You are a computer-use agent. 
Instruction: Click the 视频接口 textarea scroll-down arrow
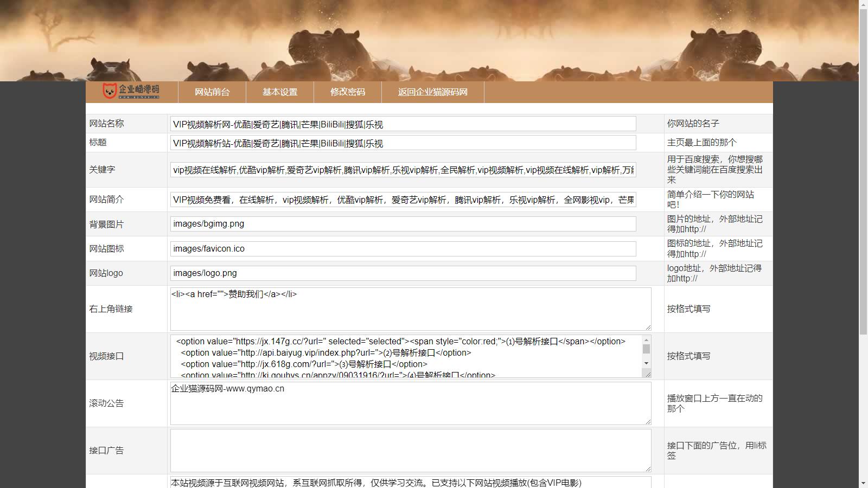(x=646, y=363)
